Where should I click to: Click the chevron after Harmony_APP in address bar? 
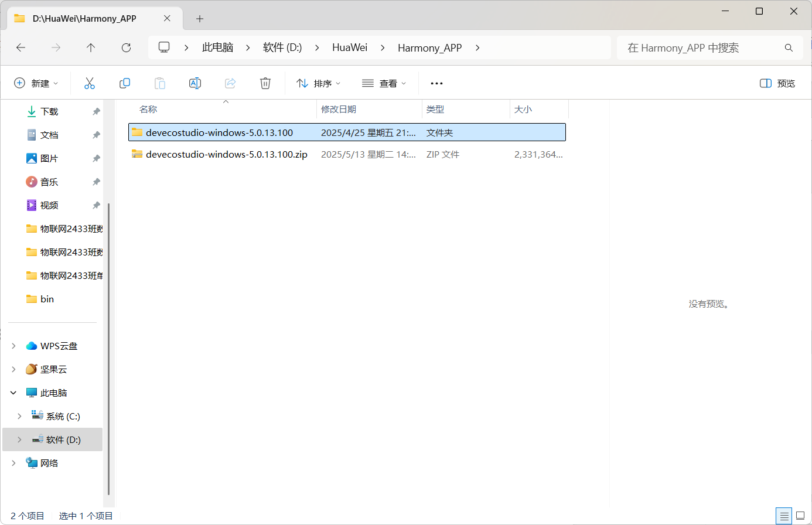tap(477, 47)
